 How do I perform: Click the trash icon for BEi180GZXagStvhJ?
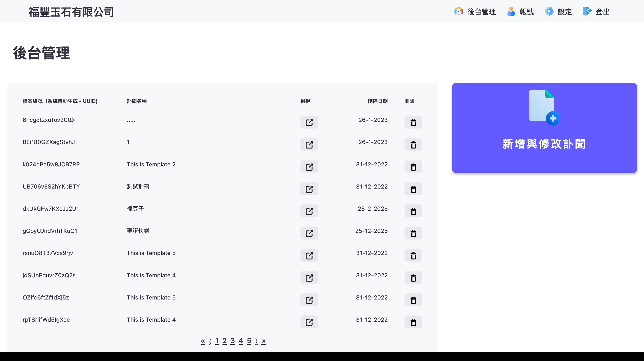(413, 144)
